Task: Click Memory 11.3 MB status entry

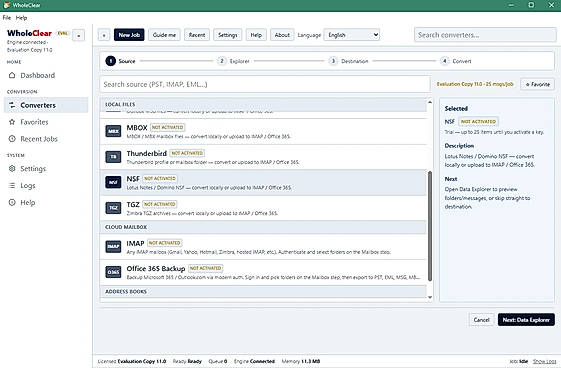Action: click(x=301, y=361)
